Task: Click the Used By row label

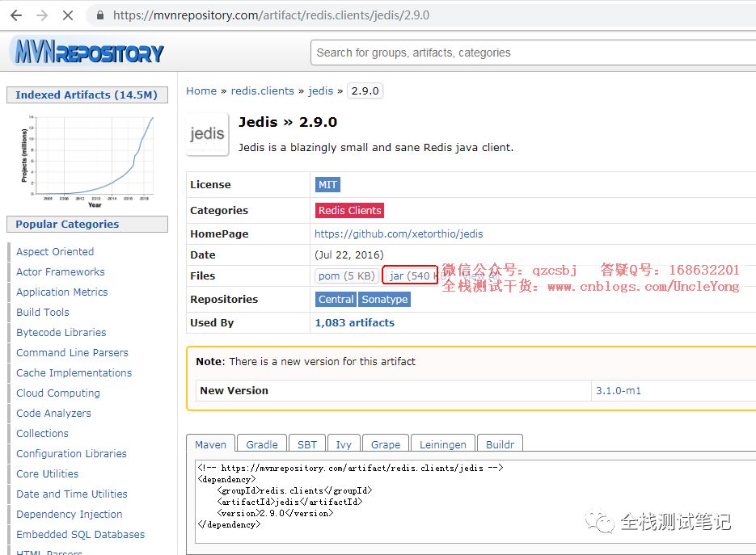Action: (212, 323)
